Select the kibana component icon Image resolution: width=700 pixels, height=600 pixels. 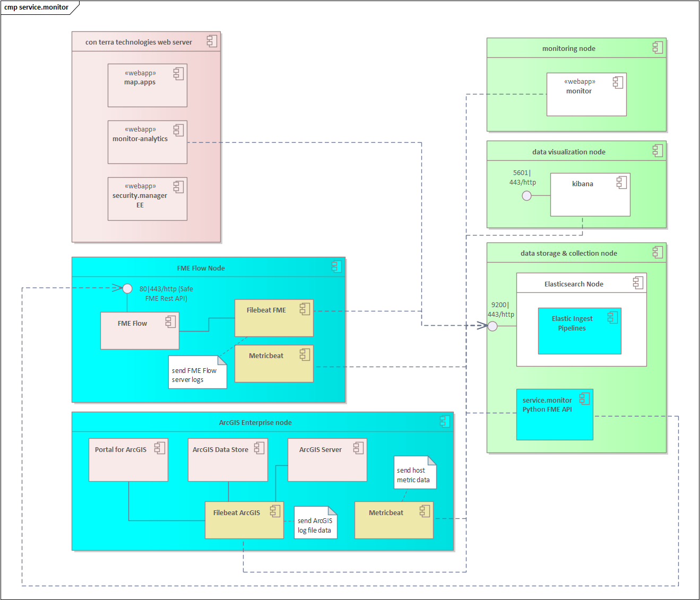coord(621,182)
